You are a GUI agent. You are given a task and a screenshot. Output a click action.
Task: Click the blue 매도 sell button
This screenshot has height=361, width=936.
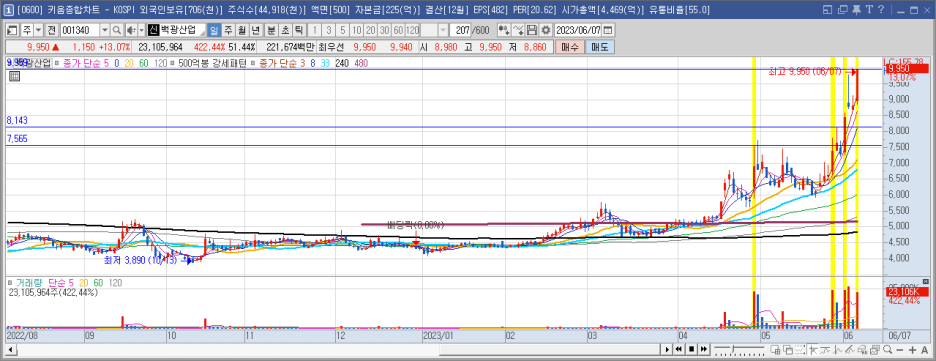tap(600, 47)
